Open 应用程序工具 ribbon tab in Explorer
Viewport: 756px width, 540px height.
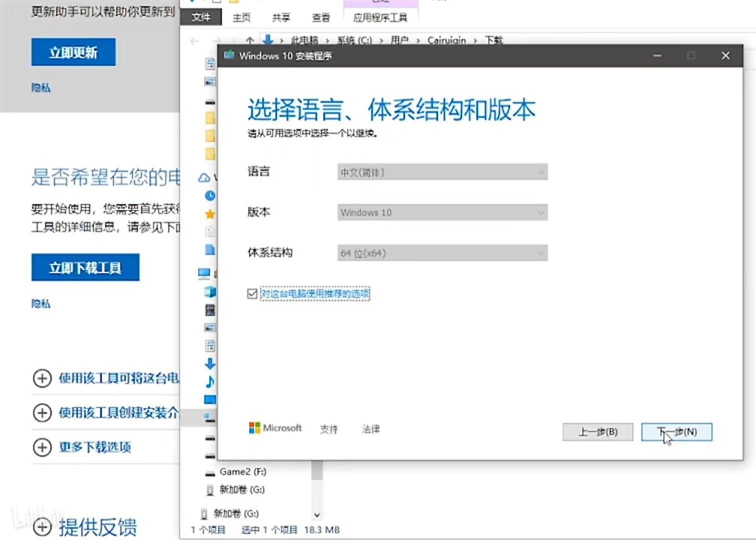click(x=380, y=18)
